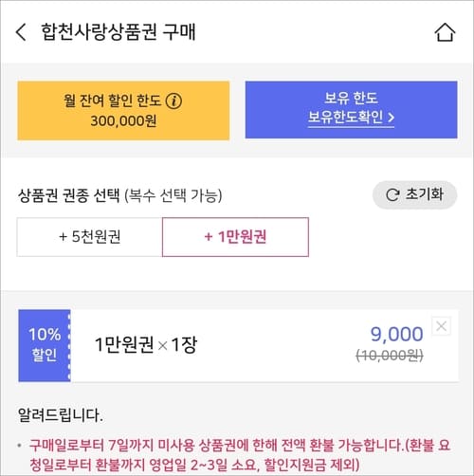Select the + 1만원권 option
This screenshot has width=474, height=476.
coord(235,237)
